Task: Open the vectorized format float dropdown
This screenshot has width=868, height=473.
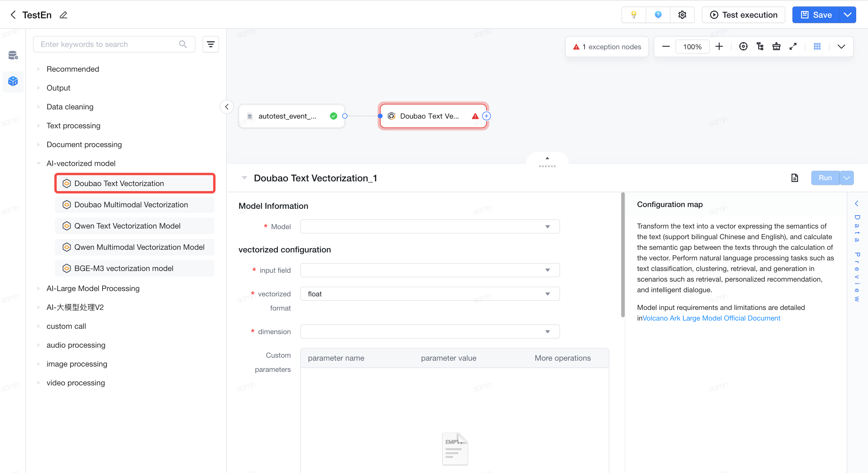Action: point(430,294)
